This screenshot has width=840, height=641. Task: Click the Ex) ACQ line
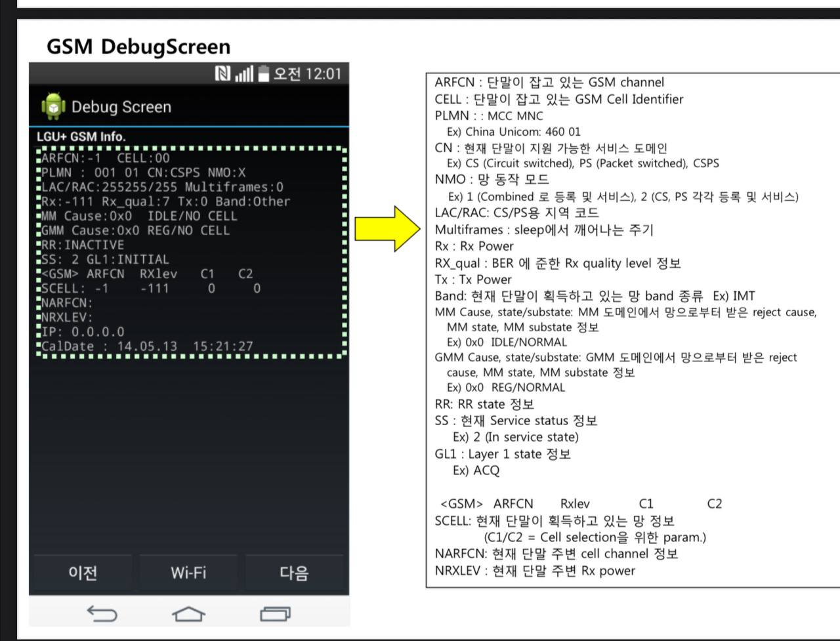pyautogui.click(x=476, y=470)
